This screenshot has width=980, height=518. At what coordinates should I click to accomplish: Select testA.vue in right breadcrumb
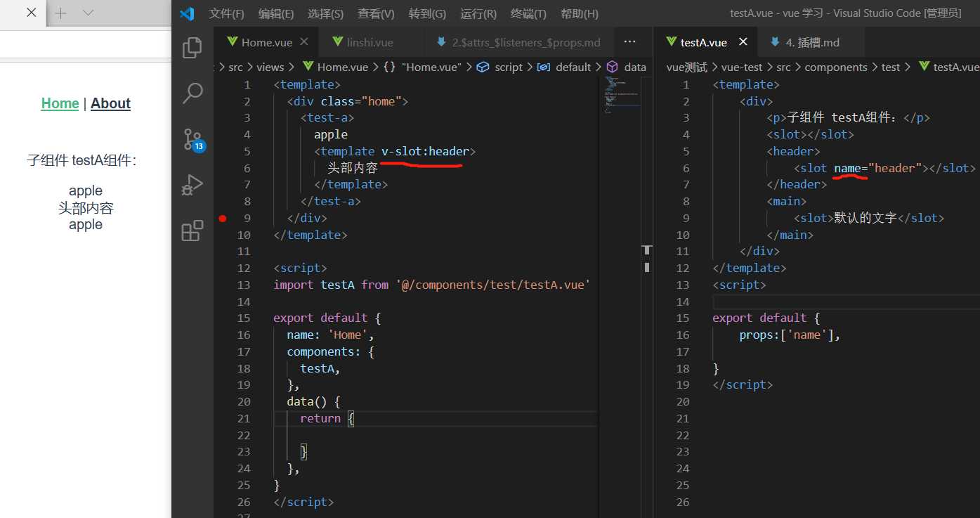click(x=948, y=67)
